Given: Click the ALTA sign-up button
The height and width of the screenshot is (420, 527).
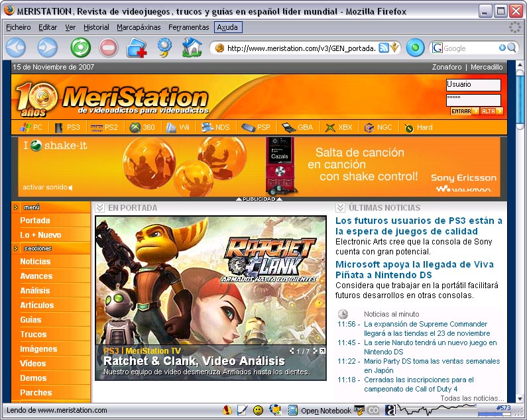Looking at the screenshot, I should coord(491,111).
